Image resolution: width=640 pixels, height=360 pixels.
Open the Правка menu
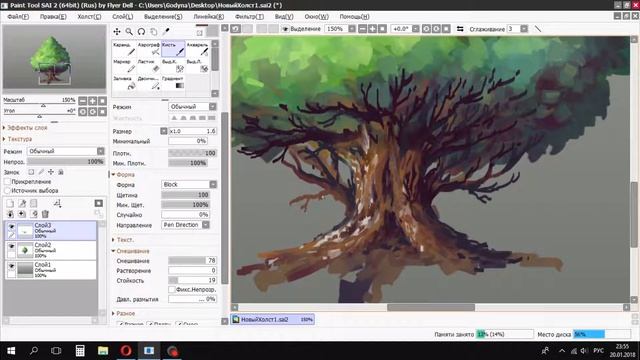[53, 17]
